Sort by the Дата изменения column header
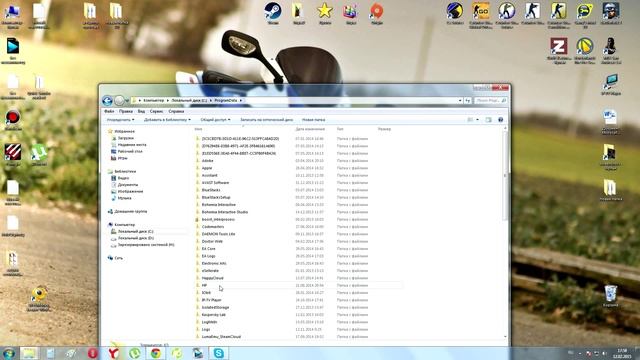 pos(310,129)
